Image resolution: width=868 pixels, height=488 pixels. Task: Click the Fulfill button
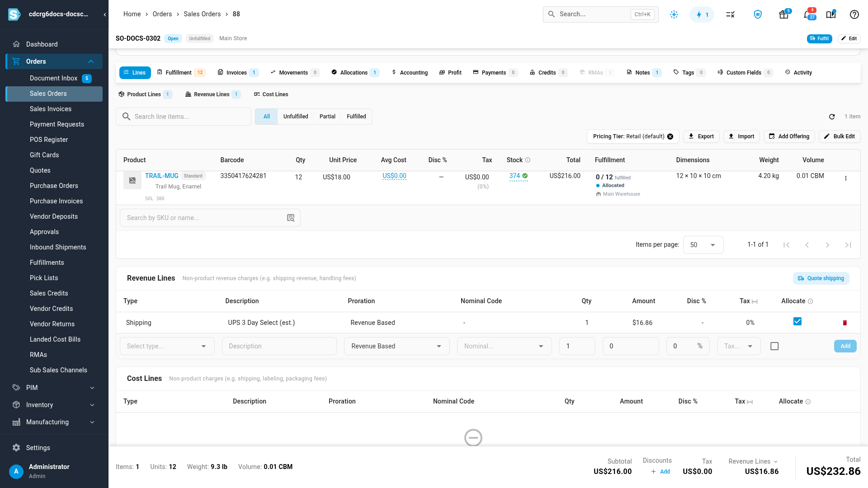(819, 38)
